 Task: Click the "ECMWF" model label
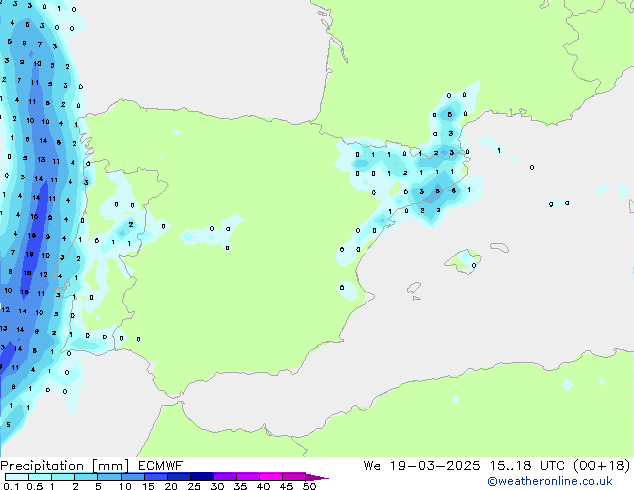[160, 466]
